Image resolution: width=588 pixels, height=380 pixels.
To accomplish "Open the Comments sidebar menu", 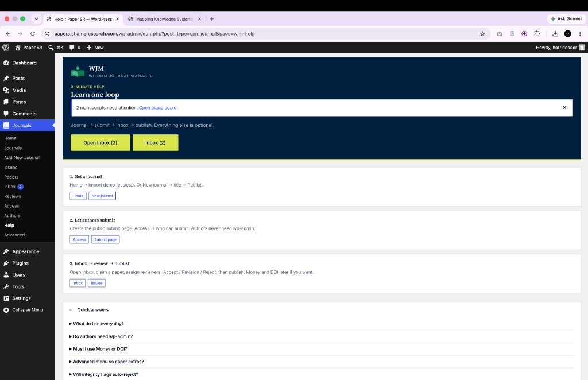I will (x=24, y=114).
